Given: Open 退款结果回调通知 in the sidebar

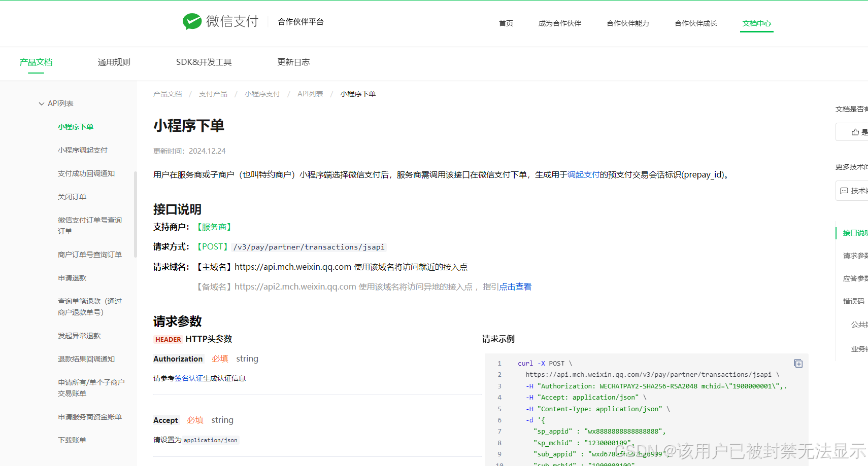Looking at the screenshot, I should (x=86, y=359).
